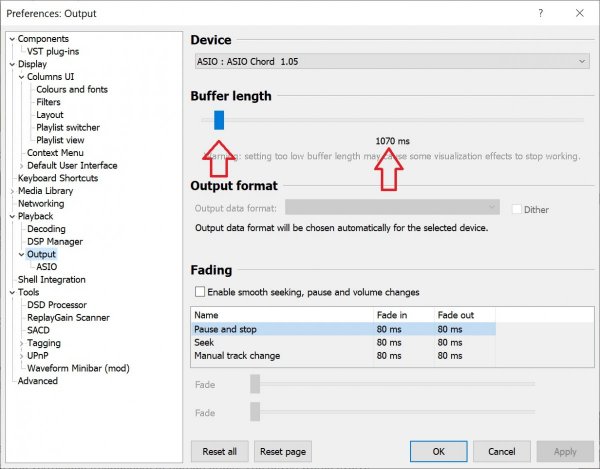
Task: Click the help question mark icon
Action: (x=541, y=14)
